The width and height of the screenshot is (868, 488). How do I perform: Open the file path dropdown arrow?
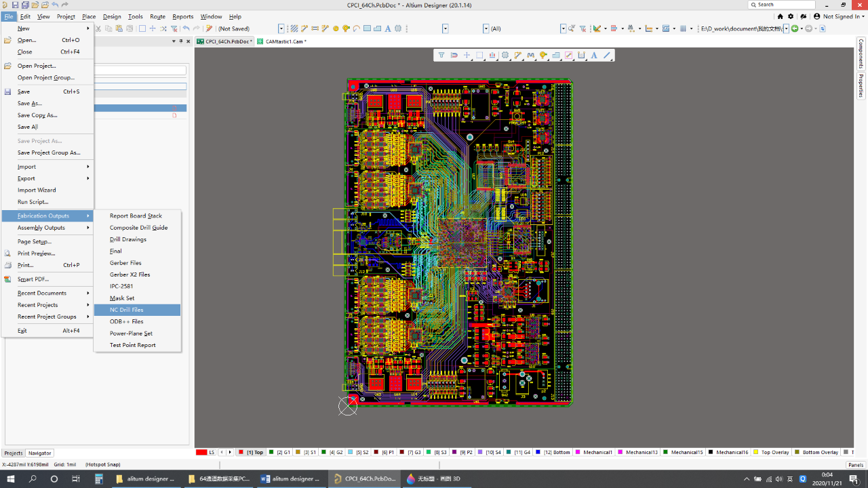pyautogui.click(x=786, y=28)
